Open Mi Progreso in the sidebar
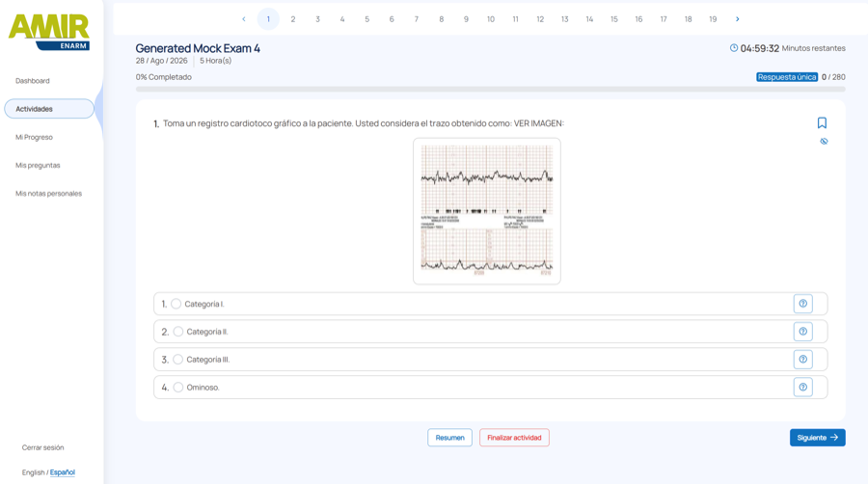868x484 pixels. point(34,137)
